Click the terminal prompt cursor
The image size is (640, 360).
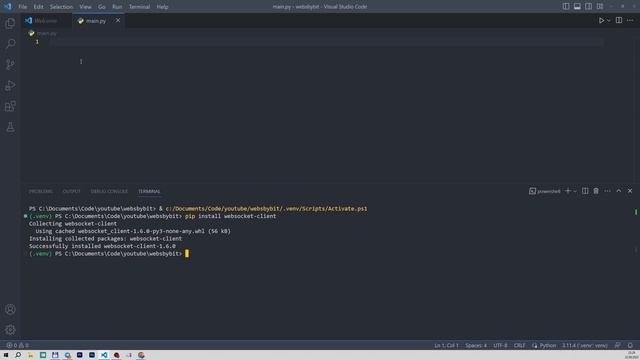pos(187,253)
